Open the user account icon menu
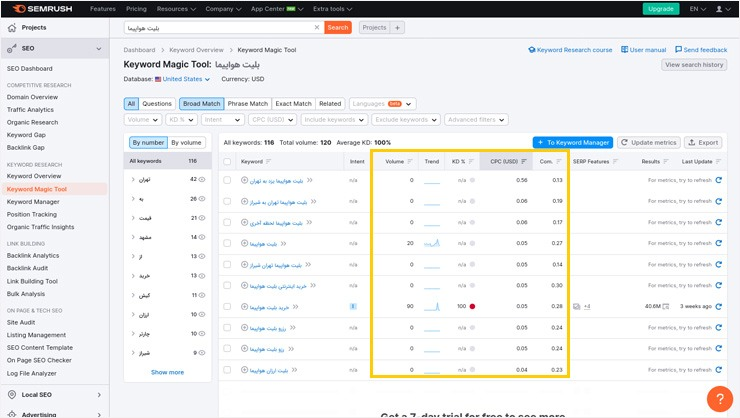 pyautogui.click(x=722, y=9)
